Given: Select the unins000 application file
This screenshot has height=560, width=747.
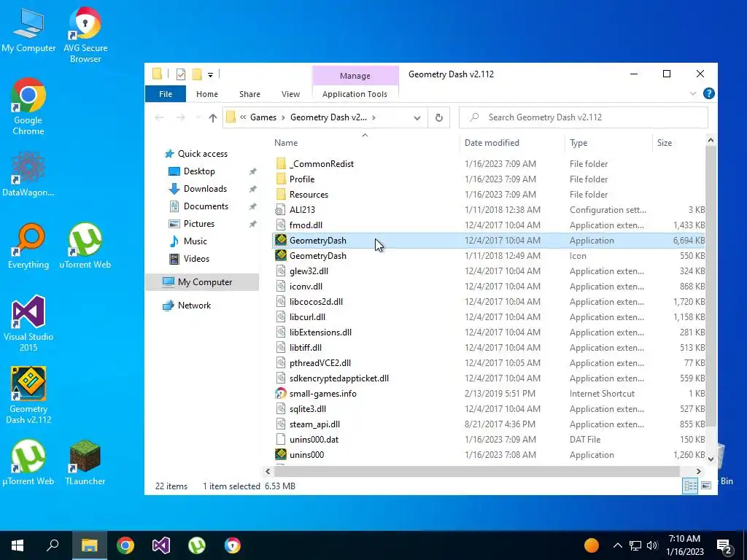Looking at the screenshot, I should (x=489, y=455).
